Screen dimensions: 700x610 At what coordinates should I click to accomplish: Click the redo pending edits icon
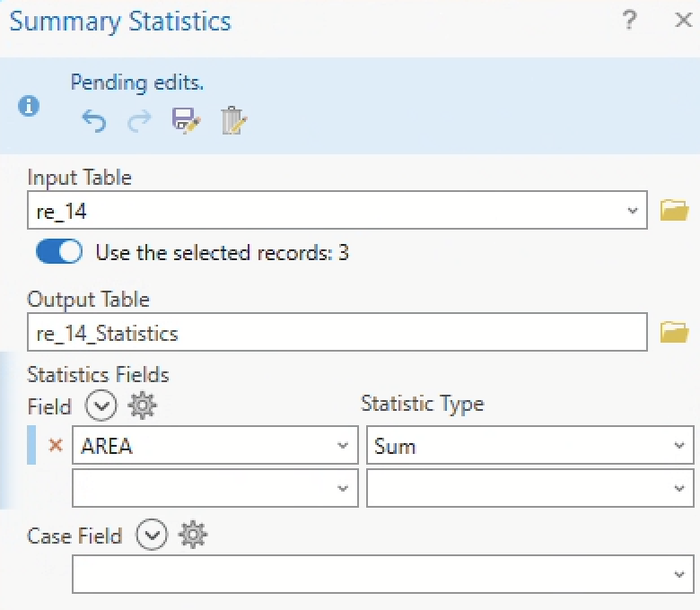pos(139,120)
